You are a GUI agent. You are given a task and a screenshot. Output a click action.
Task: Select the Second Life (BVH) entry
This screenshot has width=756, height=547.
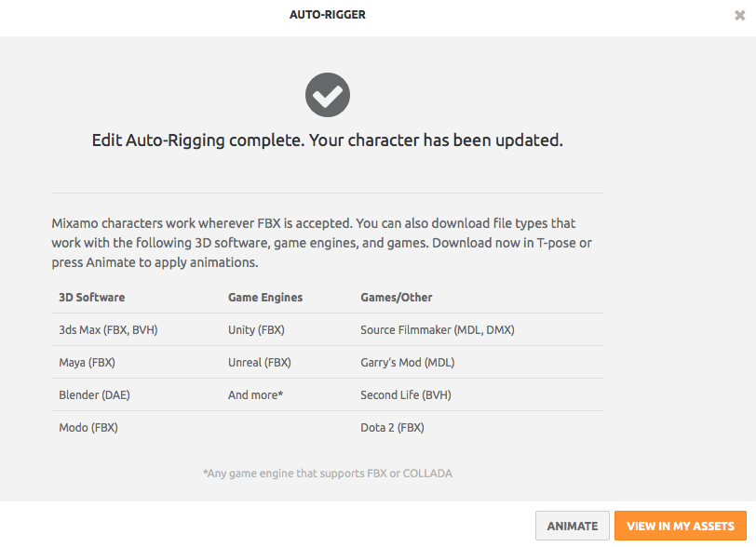tap(406, 395)
